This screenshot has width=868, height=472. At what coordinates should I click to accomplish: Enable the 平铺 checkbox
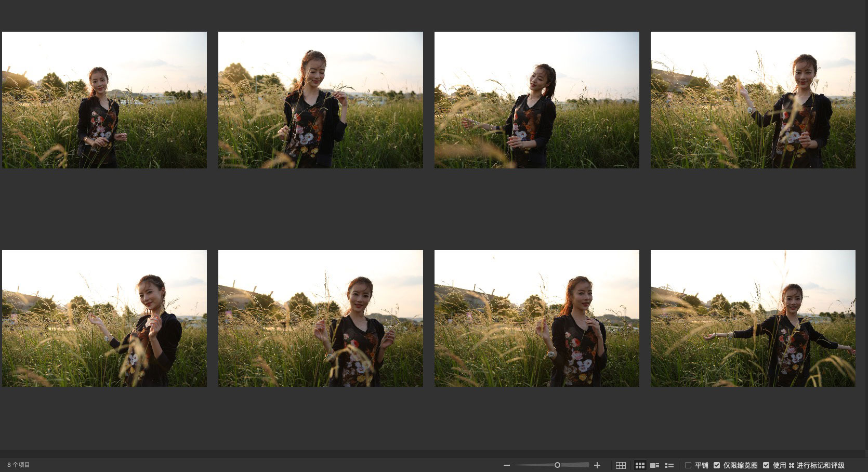coord(688,465)
